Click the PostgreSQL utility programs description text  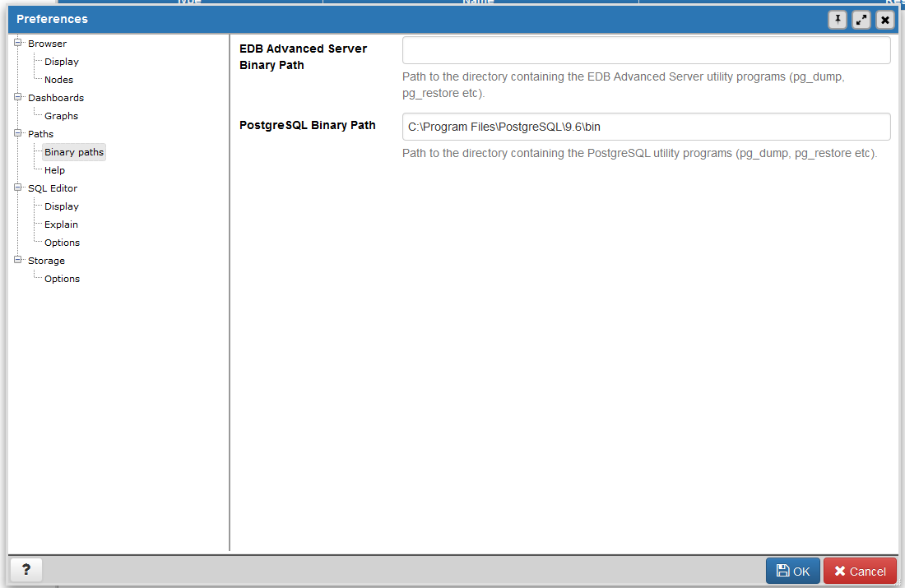[639, 154]
